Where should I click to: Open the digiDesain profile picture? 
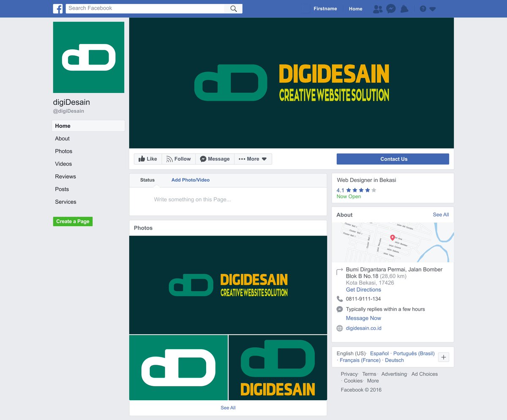coord(89,57)
